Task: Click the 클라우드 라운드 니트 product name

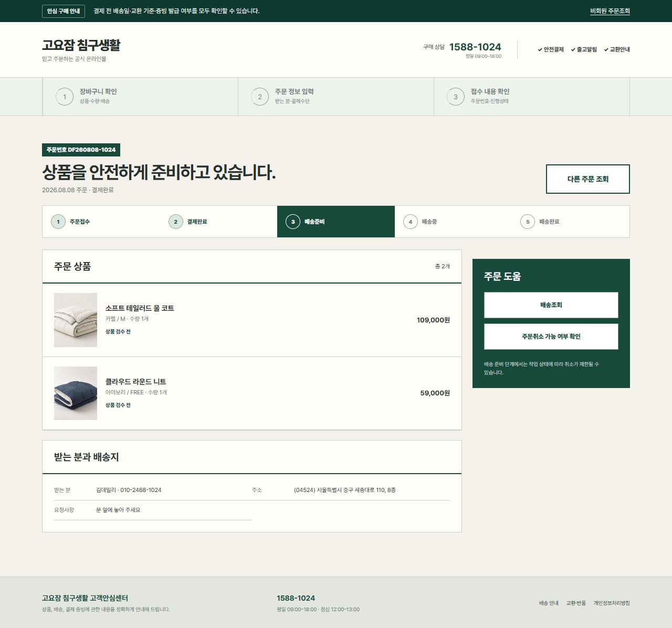Action: 136,382
